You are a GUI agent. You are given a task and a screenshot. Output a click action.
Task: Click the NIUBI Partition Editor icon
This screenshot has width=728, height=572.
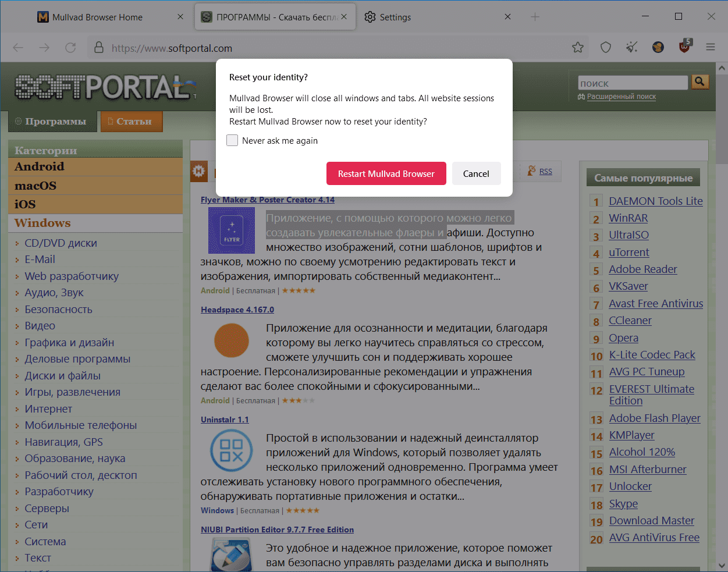click(x=232, y=555)
